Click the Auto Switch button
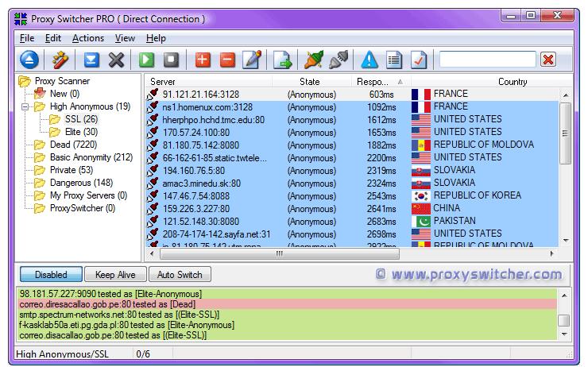 [x=180, y=274]
